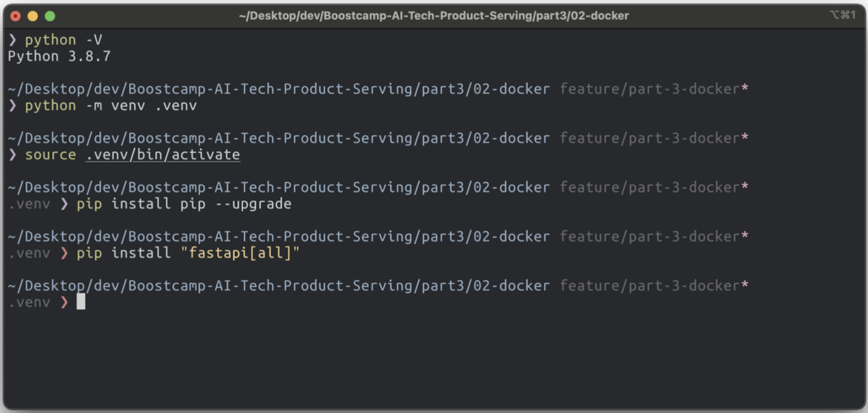Click the ⌥⌘1 shortcut indicator in title bar
This screenshot has width=868, height=413.
842,15
